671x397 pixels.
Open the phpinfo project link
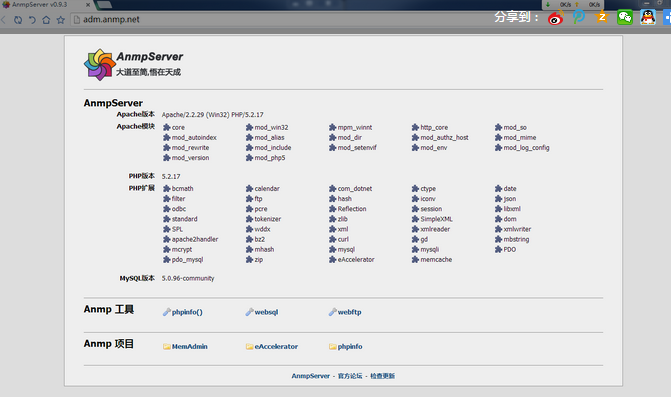point(350,347)
